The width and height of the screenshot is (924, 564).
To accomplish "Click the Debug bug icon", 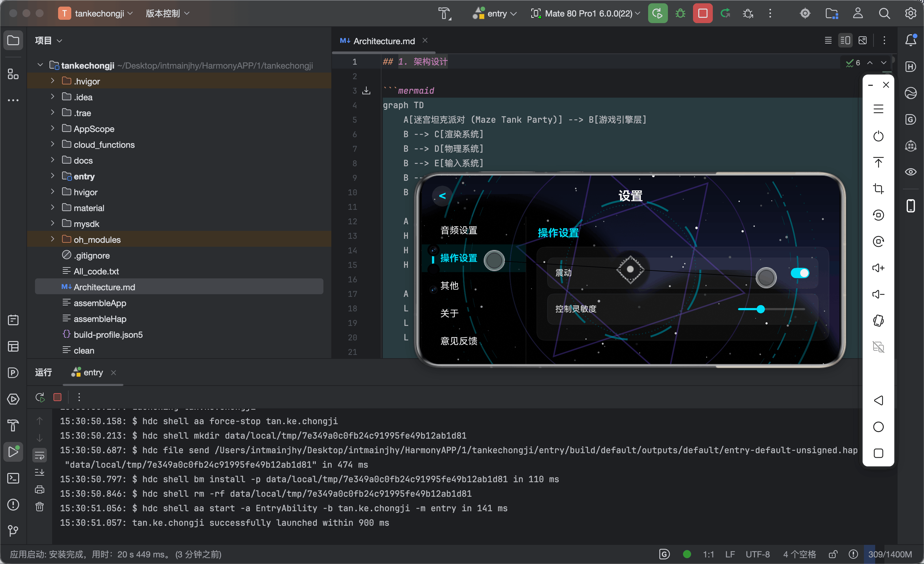I will pyautogui.click(x=680, y=14).
